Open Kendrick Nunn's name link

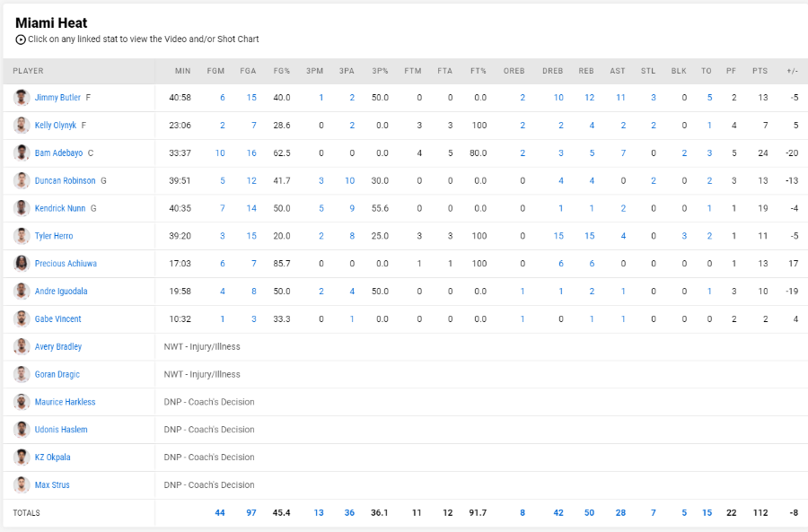click(x=60, y=208)
